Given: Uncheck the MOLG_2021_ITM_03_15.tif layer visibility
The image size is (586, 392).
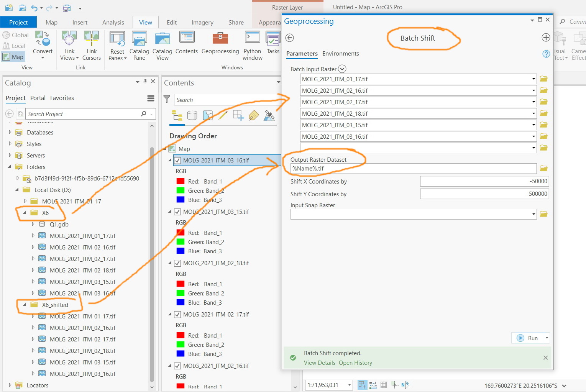Looking at the screenshot, I should (177, 212).
